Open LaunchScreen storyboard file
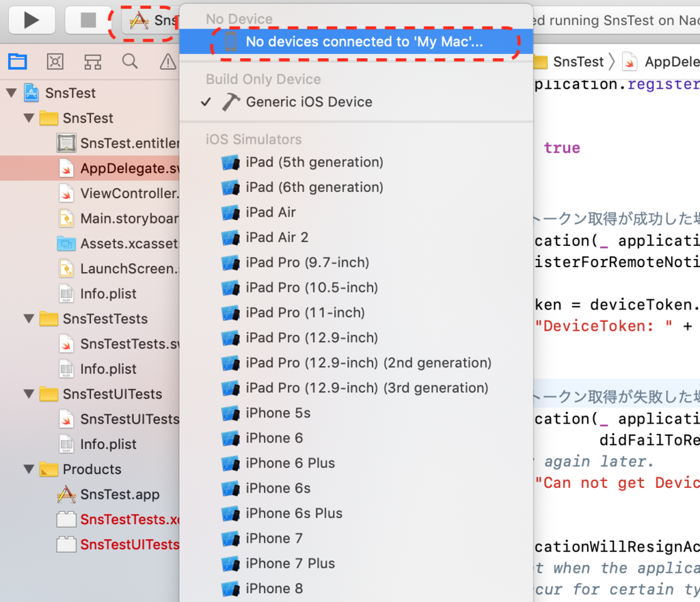This screenshot has width=700, height=602. [x=118, y=269]
